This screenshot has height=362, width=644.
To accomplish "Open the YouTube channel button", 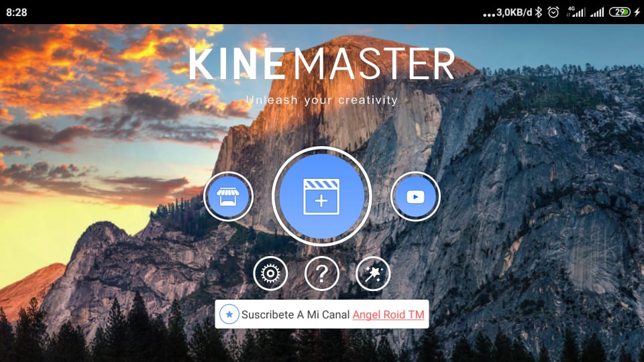I will (x=415, y=196).
